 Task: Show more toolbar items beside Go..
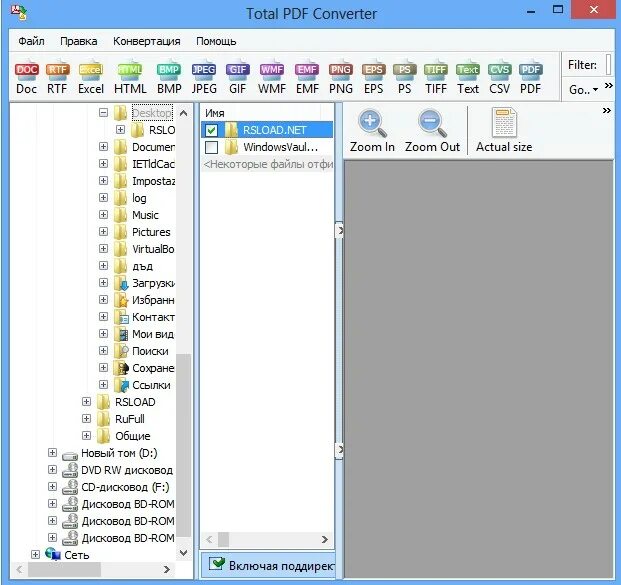pos(608,86)
